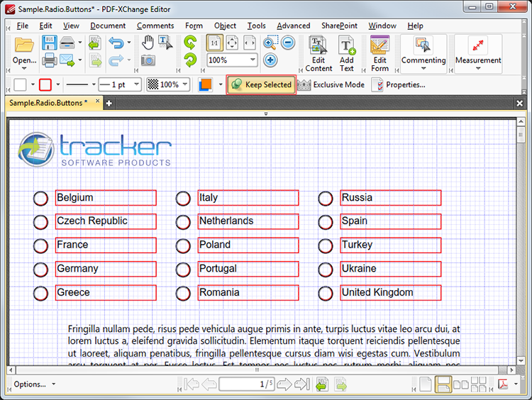This screenshot has height=400, width=532.
Task: Open the Comments menu
Action: [155, 26]
